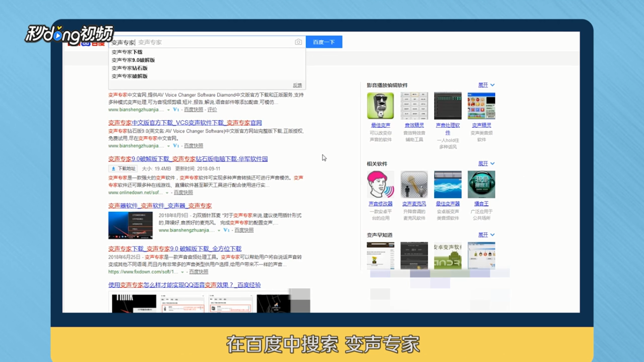Open 百度快照 for fixdown.com result
The width and height of the screenshot is (644, 362).
198,271
